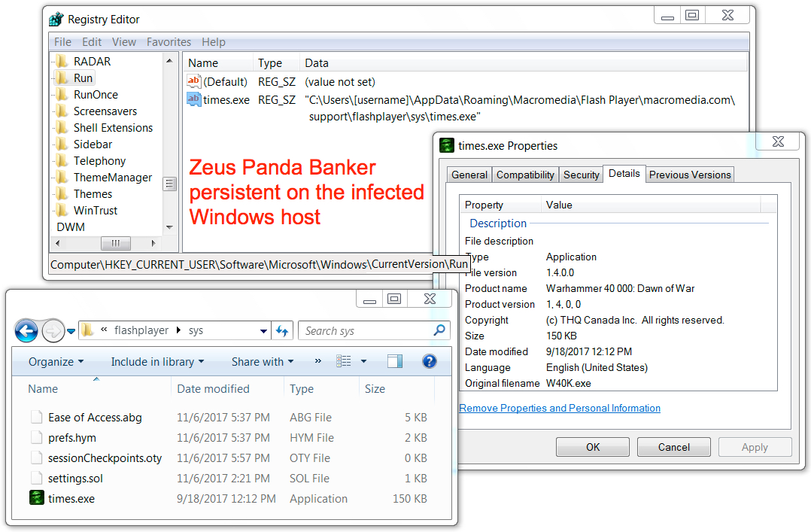Click the tree pane scroll down arrow
811x532 pixels.
(169, 227)
